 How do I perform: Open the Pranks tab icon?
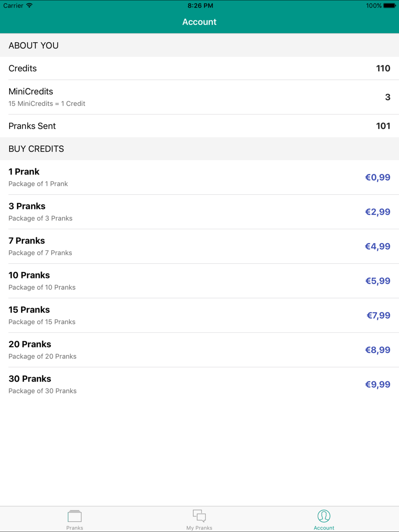[75, 516]
